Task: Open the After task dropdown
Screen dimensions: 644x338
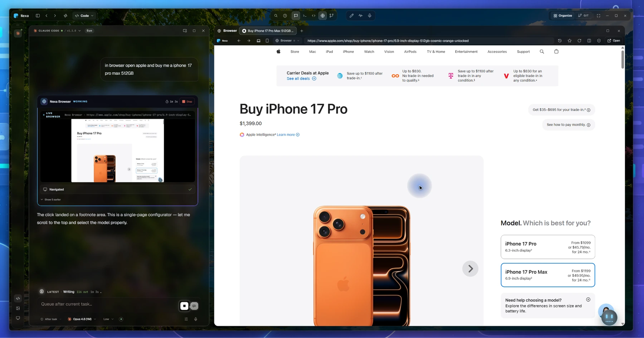Action: [50, 319]
